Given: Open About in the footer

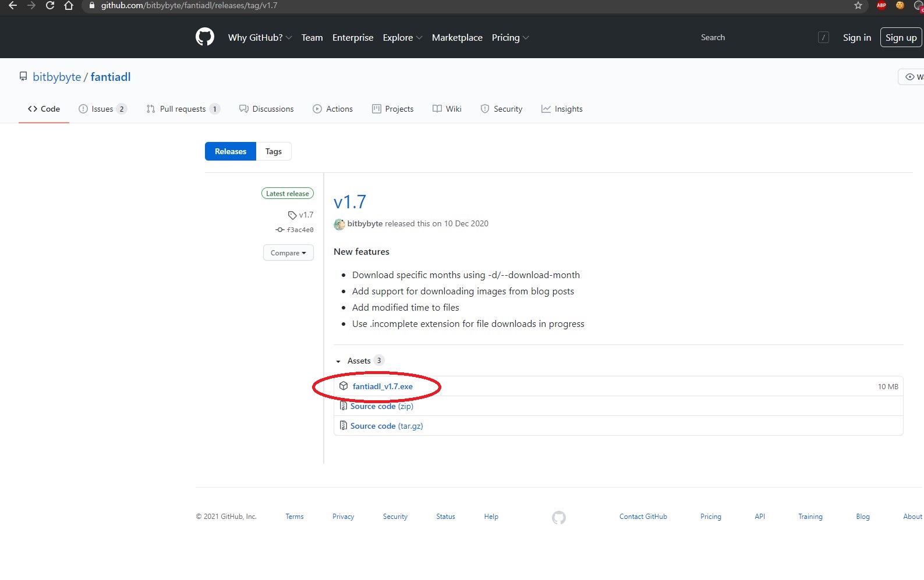Looking at the screenshot, I should (x=913, y=517).
